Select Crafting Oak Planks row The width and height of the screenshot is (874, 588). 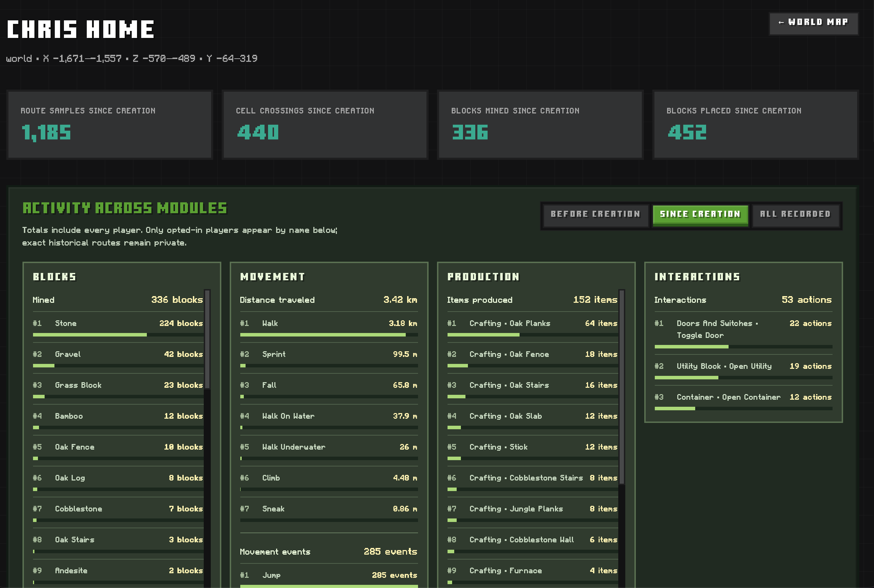click(533, 327)
